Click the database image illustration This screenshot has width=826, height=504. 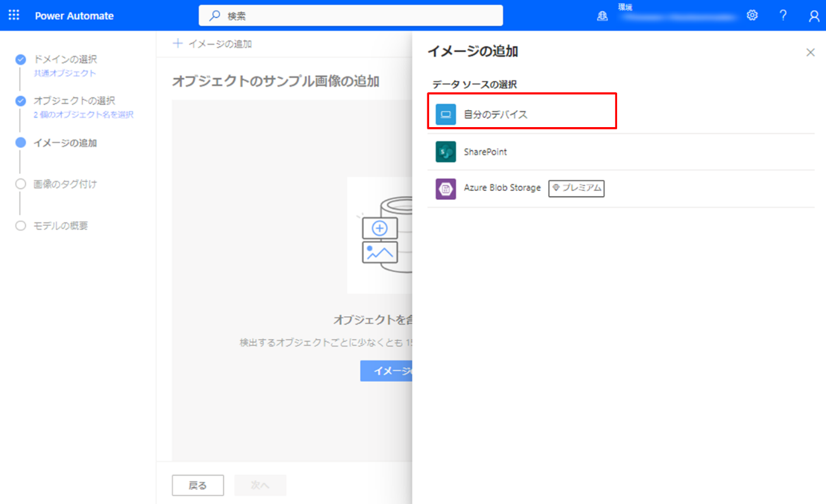tap(380, 235)
